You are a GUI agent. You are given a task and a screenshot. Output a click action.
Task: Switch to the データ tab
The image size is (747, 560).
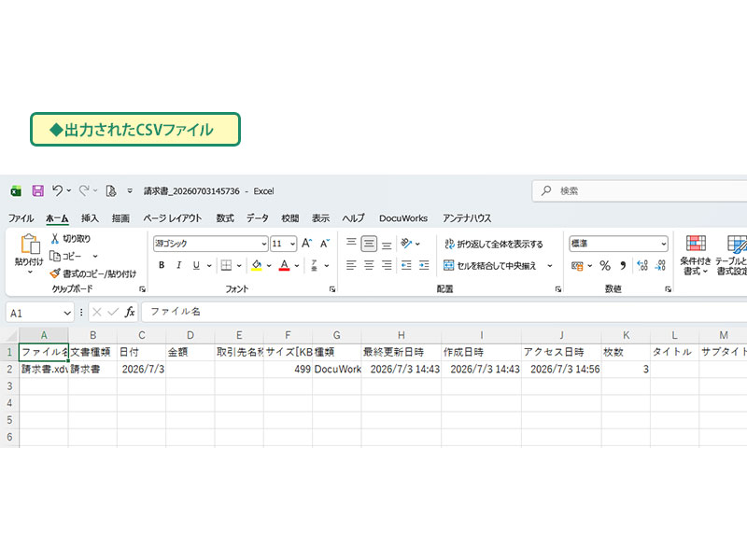(258, 218)
